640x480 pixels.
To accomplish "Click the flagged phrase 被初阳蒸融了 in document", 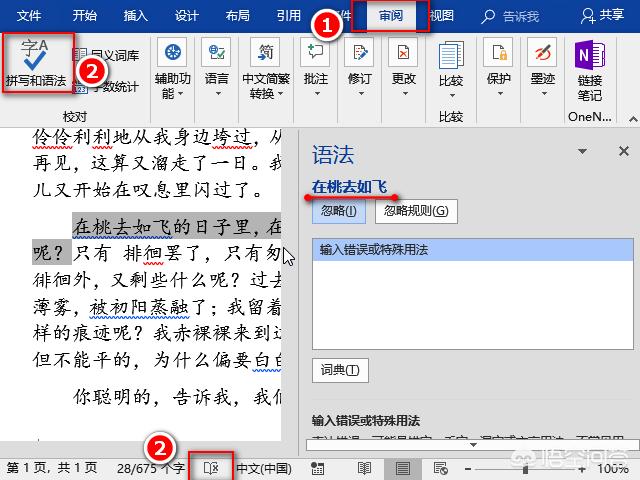I will pos(147,307).
